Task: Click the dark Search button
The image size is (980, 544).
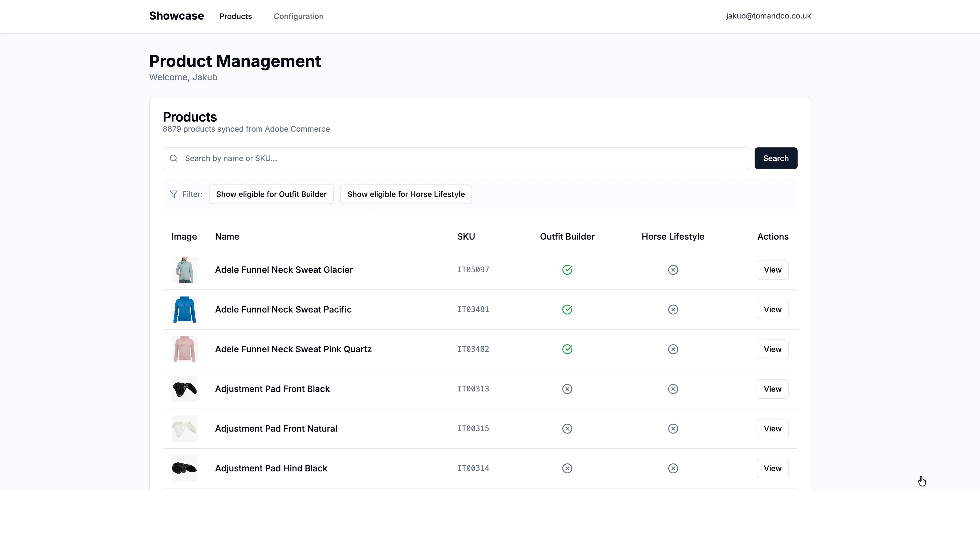Action: (776, 158)
